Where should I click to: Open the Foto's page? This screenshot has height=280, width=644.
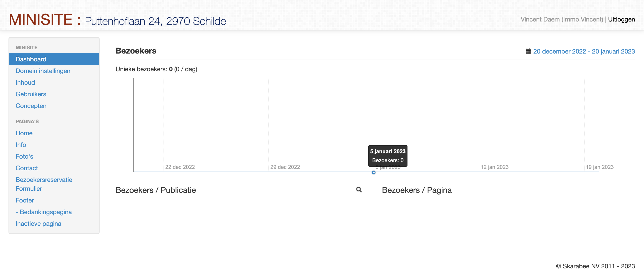[24, 156]
